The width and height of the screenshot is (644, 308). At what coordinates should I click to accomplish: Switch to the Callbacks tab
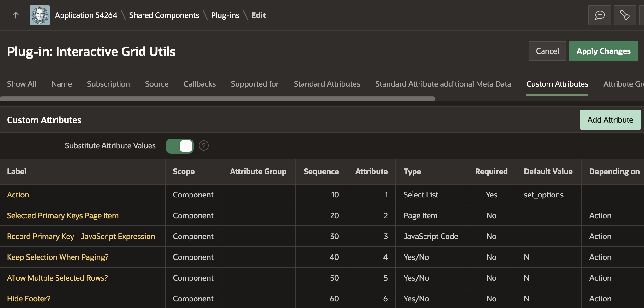pyautogui.click(x=200, y=84)
